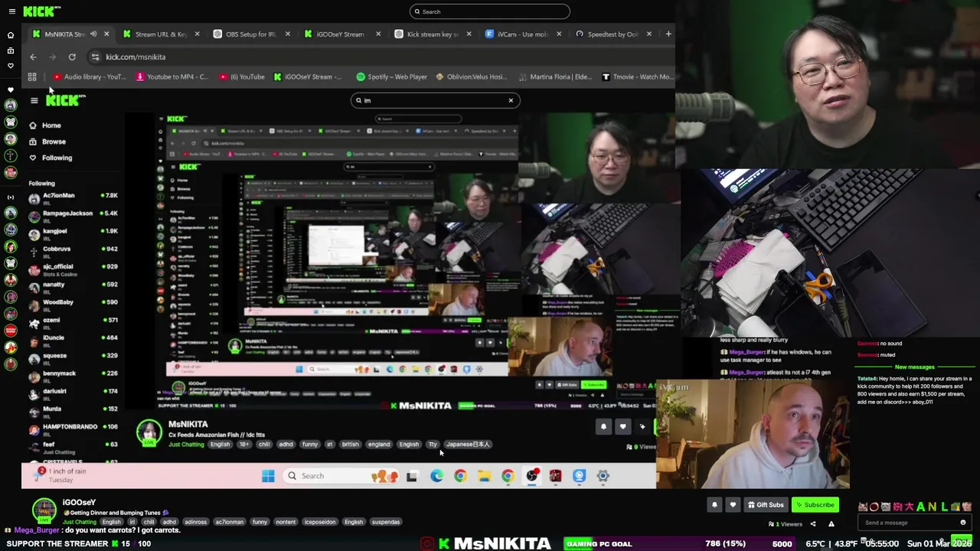The height and width of the screenshot is (551, 980).
Task: Open the Audio library YouTube bookmark
Action: pos(89,77)
